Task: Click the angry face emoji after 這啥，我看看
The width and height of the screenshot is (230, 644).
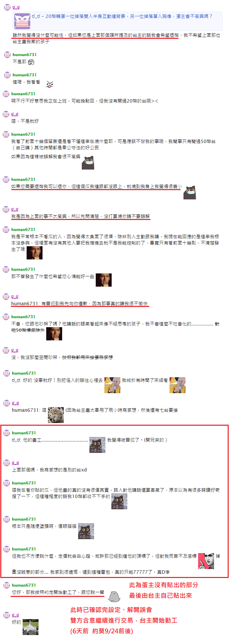Action: [49, 84]
